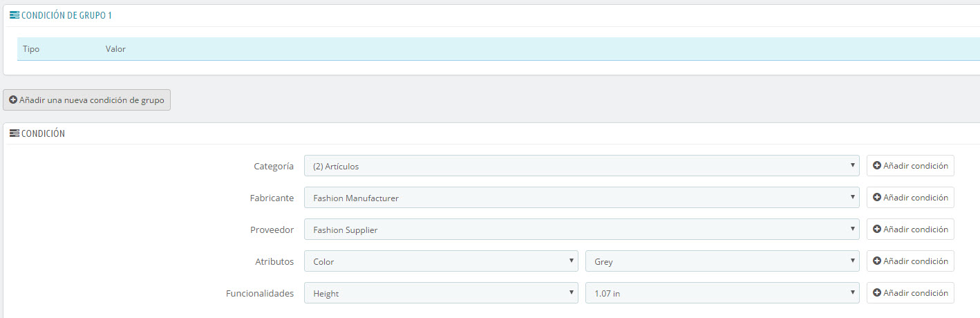Open the Grey attribute value dropdown
Screen dimensions: 980x318
click(722, 261)
